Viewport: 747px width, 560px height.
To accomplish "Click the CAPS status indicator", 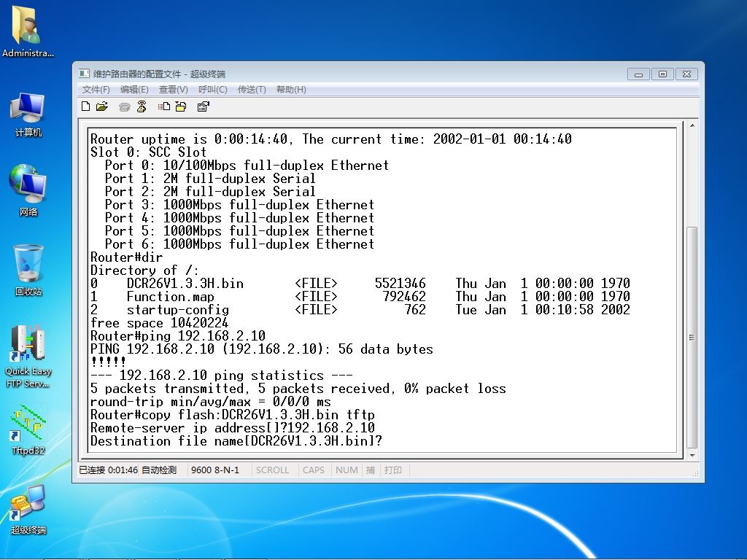I will tap(314, 470).
